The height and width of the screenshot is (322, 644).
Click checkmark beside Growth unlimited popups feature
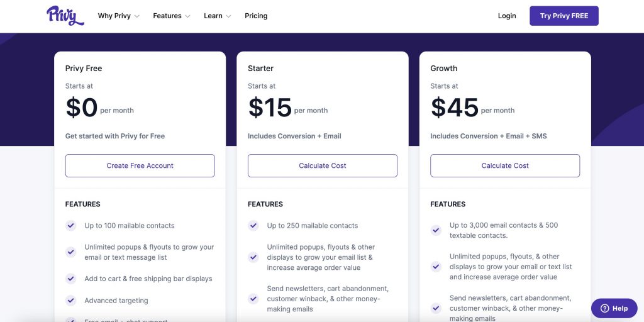(x=436, y=267)
